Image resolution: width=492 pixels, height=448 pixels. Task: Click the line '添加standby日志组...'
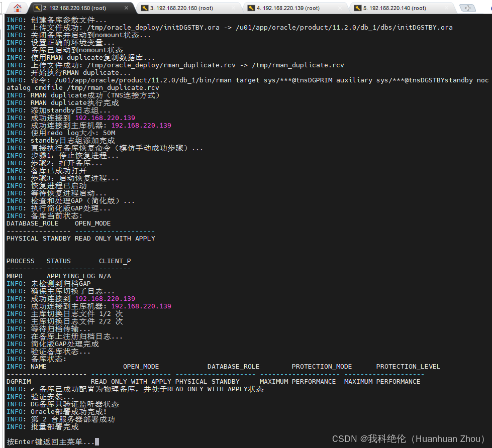pyautogui.click(x=59, y=110)
